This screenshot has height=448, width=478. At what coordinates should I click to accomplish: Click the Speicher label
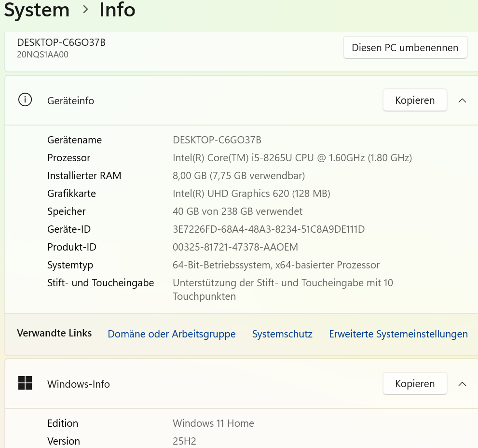67,211
